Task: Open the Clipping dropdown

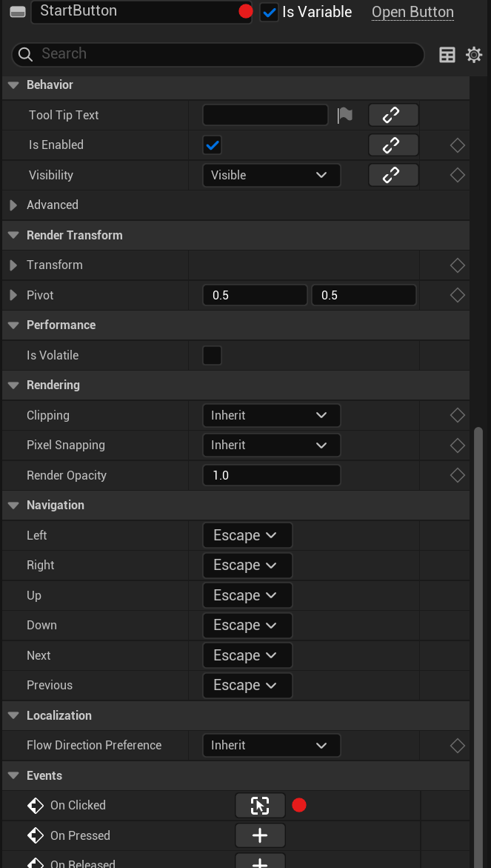Action: [x=271, y=415]
